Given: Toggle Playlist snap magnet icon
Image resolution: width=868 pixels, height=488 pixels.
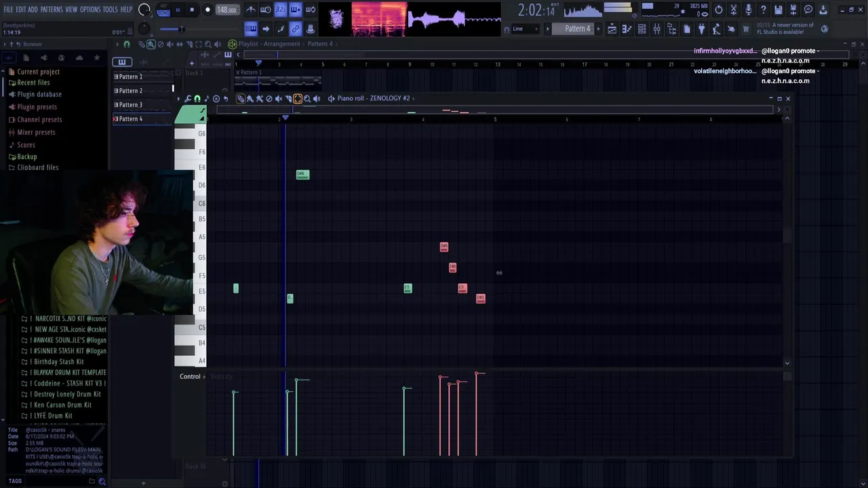Looking at the screenshot, I should (x=126, y=44).
